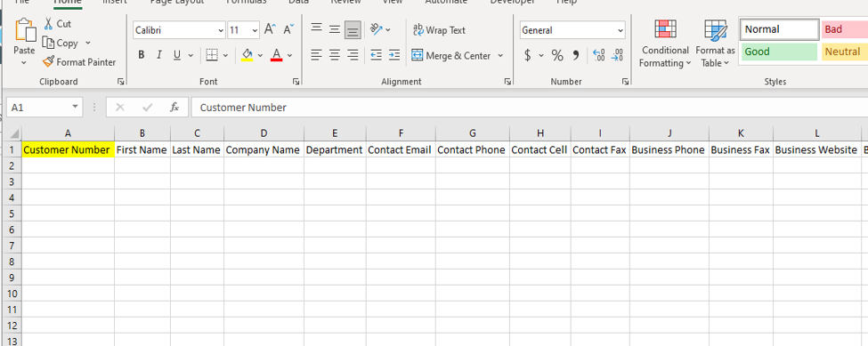Decrease decimal places
The width and height of the screenshot is (868, 346).
coord(617,55)
